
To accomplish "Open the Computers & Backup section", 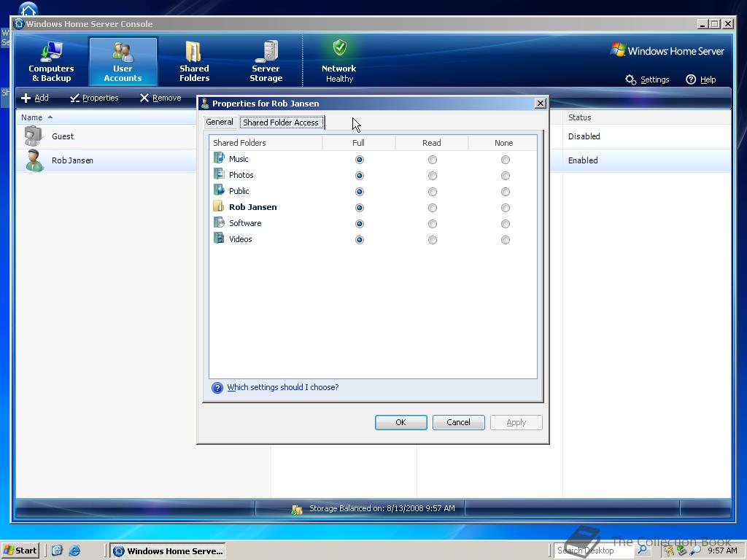I will coord(51,61).
